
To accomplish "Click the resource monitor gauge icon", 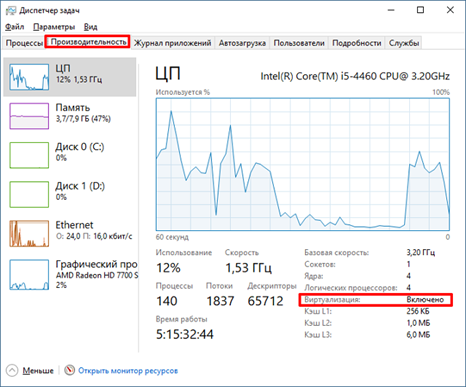I will (69, 370).
